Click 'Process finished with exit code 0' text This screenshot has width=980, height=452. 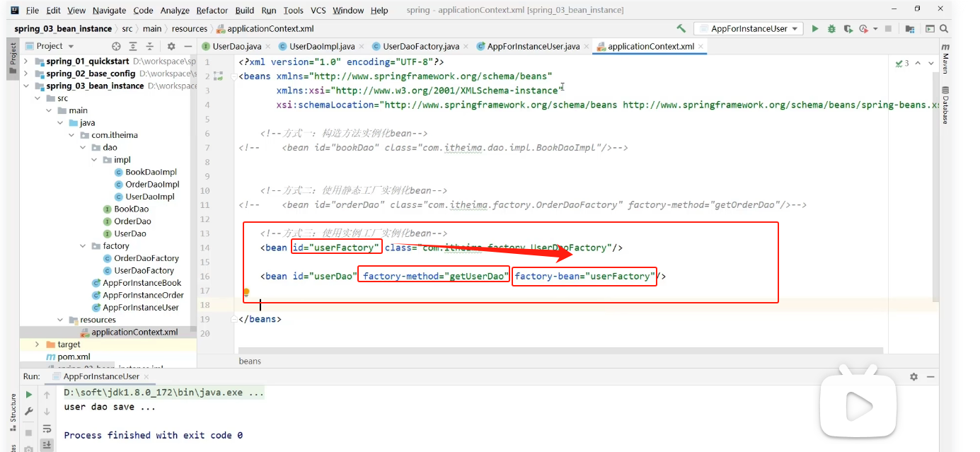[x=154, y=435]
